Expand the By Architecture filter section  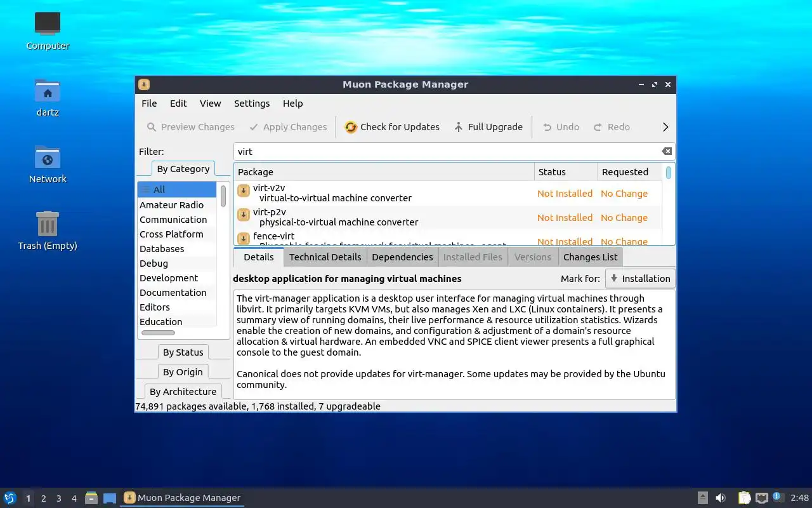click(x=183, y=392)
